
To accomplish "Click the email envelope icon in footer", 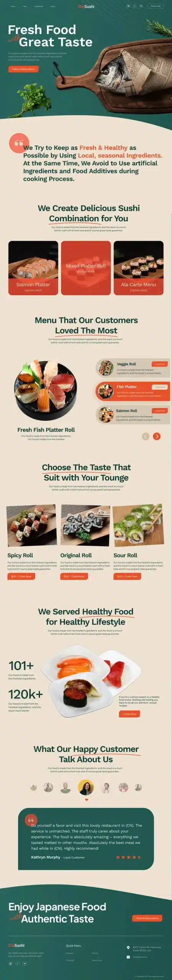I will click(x=128, y=957).
